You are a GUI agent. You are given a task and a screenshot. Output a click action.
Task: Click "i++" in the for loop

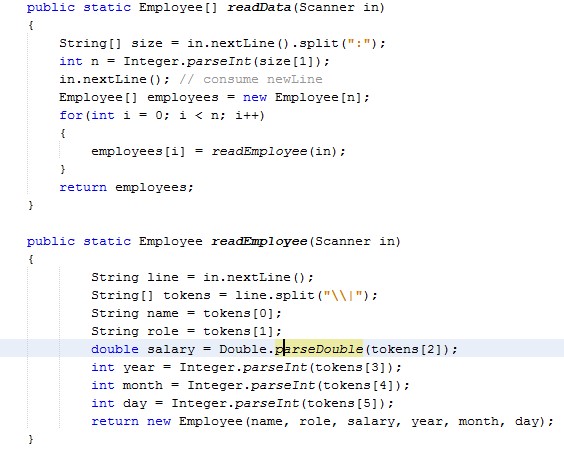[x=247, y=115]
